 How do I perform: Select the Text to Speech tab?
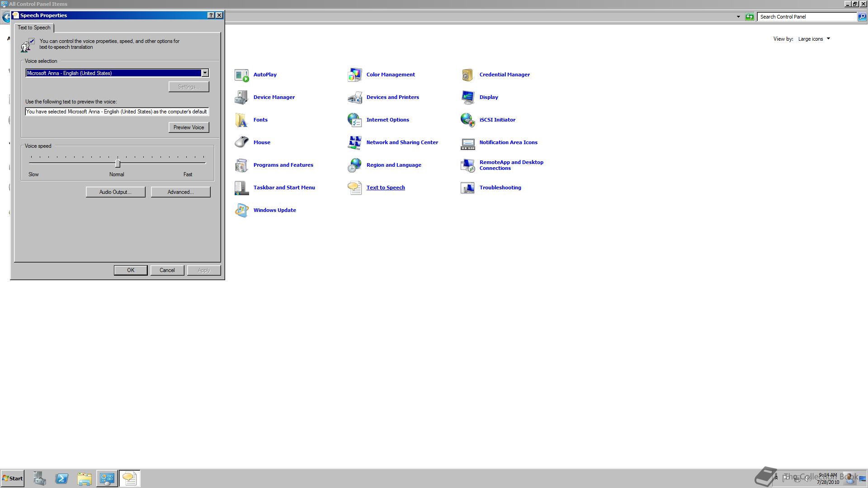coord(34,28)
